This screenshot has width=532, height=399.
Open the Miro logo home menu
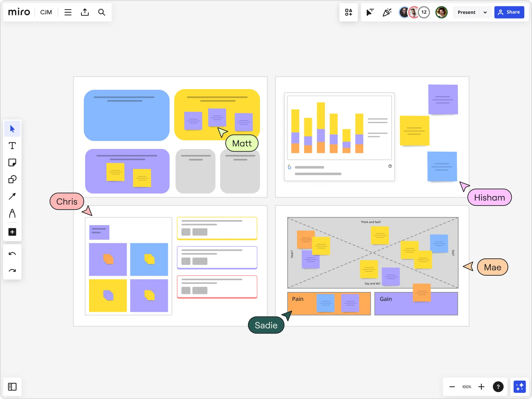coord(19,12)
